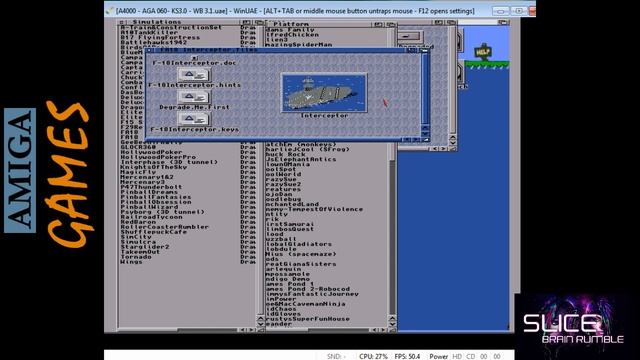Click the Power LED in WinUAE status bar
Screen dimensions: 640x360
point(438,356)
